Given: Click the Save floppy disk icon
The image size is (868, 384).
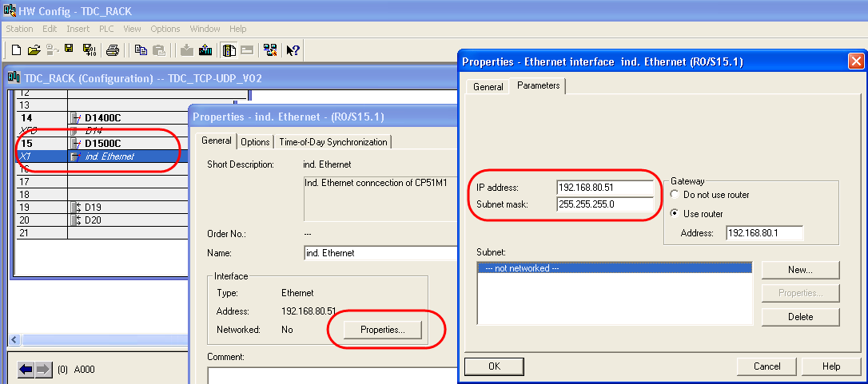Looking at the screenshot, I should 69,49.
